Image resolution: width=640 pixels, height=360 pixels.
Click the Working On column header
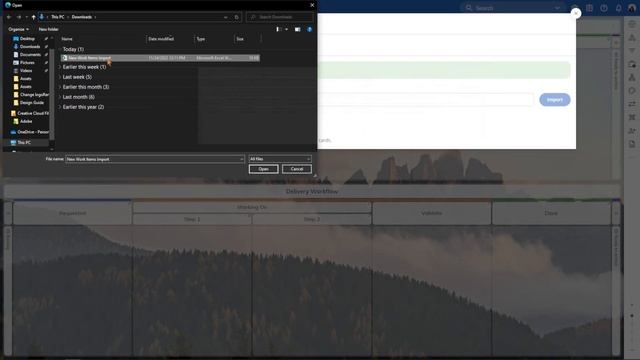point(252,207)
